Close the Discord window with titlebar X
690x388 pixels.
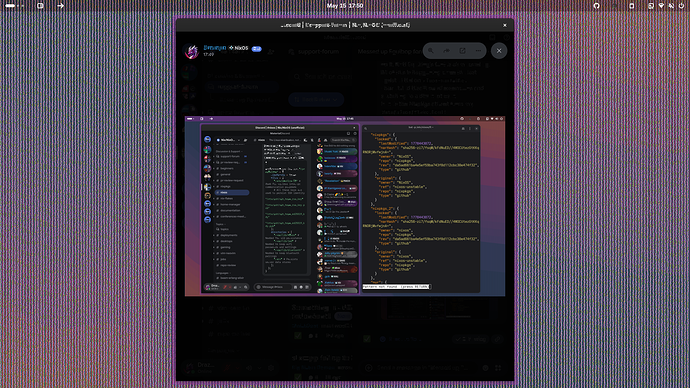point(505,25)
